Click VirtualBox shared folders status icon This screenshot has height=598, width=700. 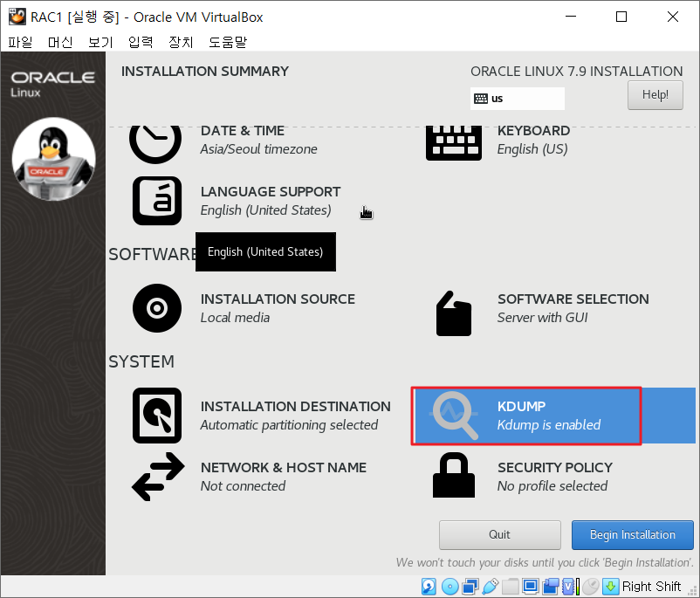click(511, 587)
